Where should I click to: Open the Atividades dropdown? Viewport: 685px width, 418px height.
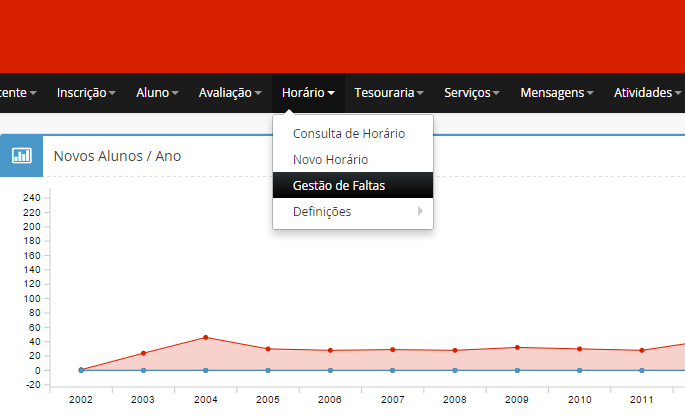[x=647, y=92]
